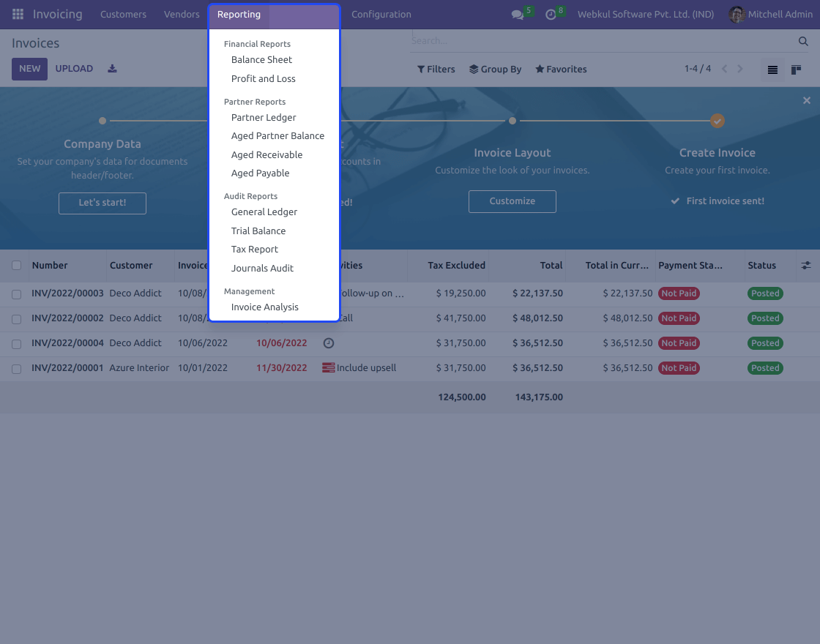Sort by Total column header
This screenshot has height=644, width=820.
click(x=551, y=266)
